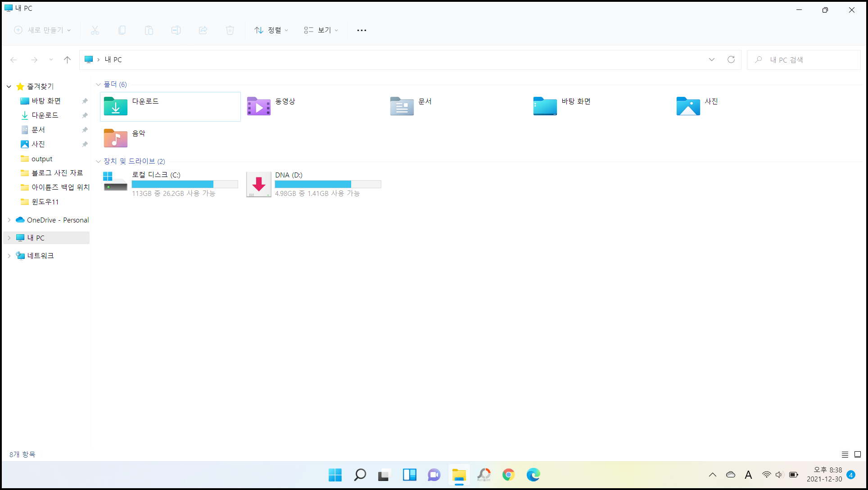Image resolution: width=868 pixels, height=490 pixels.
Task: Go back with the back arrow
Action: [14, 59]
